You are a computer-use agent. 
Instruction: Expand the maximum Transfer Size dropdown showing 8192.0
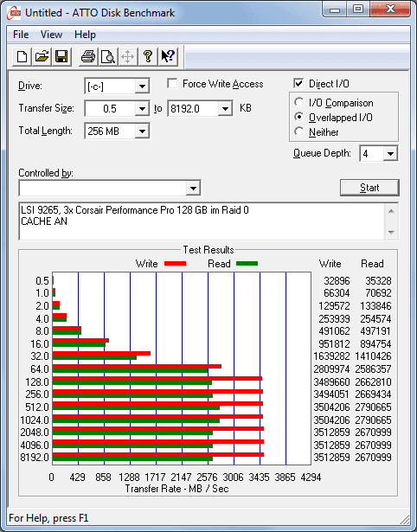225,109
